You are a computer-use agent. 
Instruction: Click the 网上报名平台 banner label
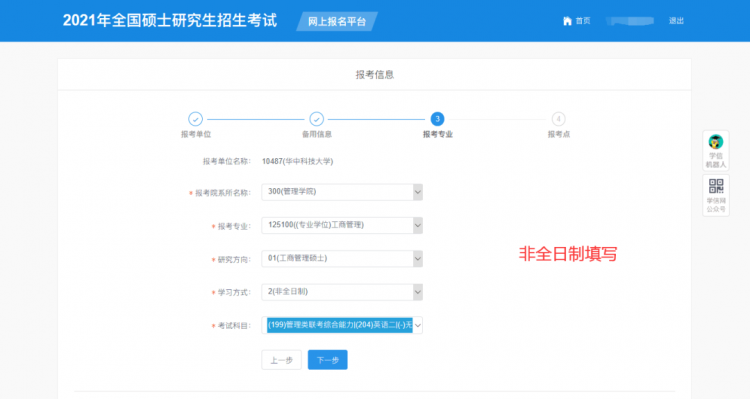pos(337,22)
